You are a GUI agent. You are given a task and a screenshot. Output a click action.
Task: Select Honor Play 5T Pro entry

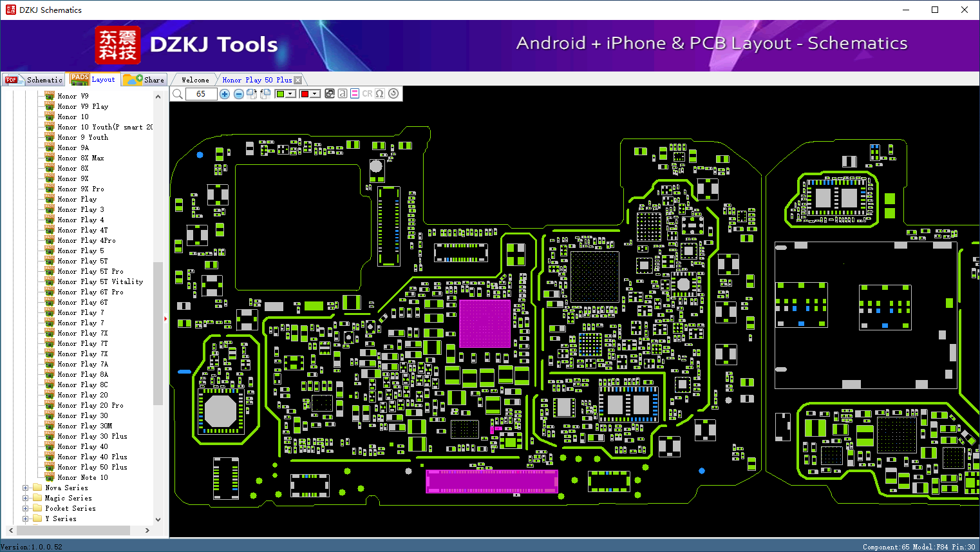[90, 271]
